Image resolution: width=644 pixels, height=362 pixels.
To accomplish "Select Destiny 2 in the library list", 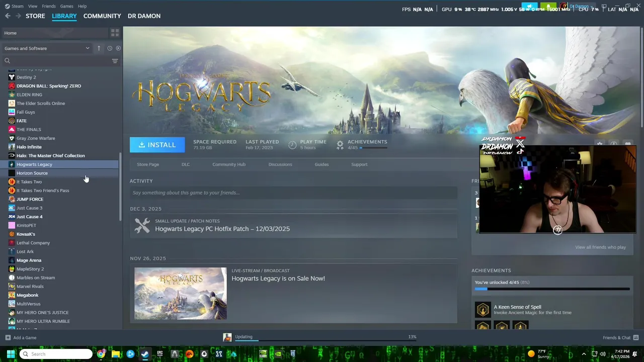I will pyautogui.click(x=26, y=77).
